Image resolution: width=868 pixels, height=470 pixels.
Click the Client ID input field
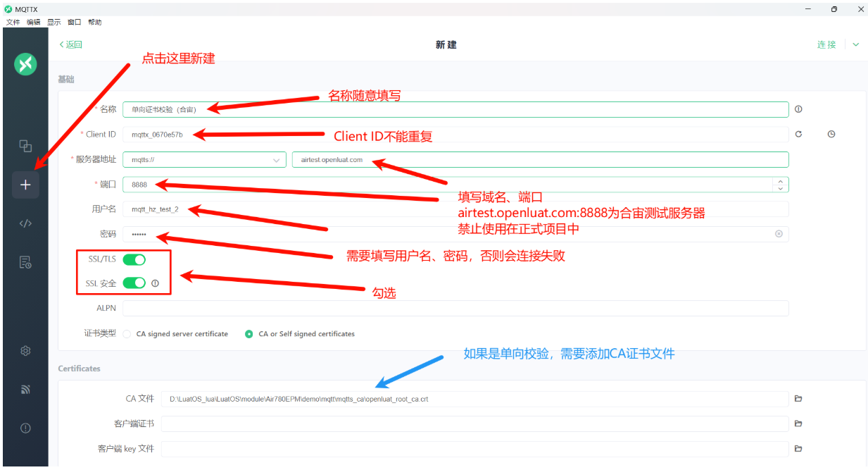(455, 134)
